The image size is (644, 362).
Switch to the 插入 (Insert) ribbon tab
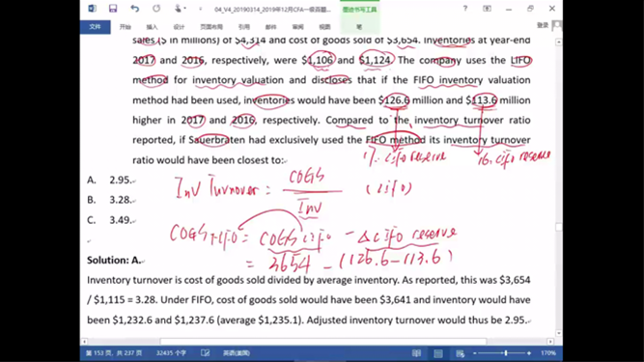[x=152, y=27]
